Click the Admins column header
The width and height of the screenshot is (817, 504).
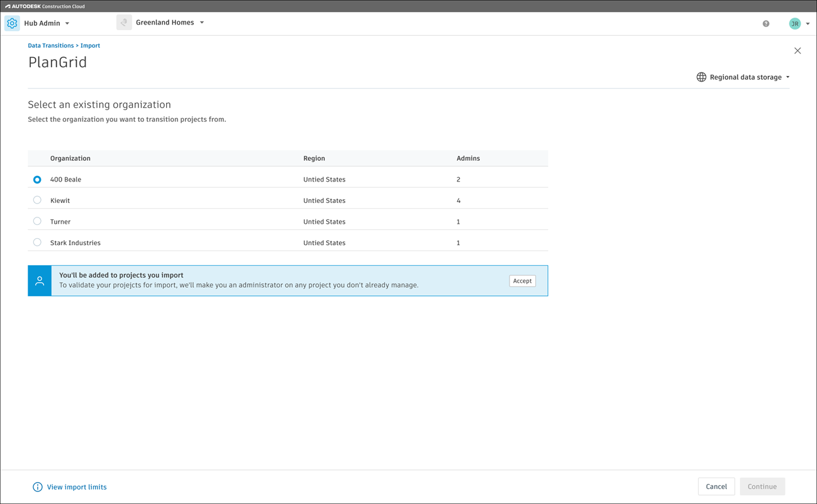click(468, 158)
